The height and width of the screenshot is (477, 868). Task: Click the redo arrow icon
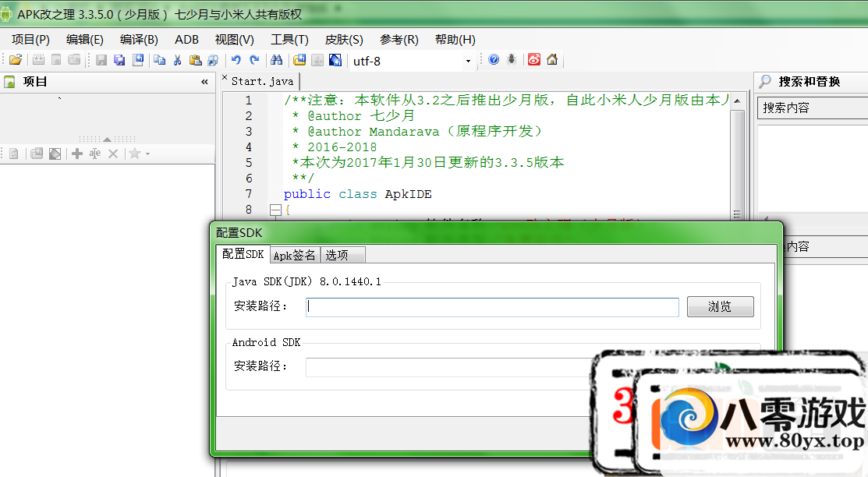254,60
